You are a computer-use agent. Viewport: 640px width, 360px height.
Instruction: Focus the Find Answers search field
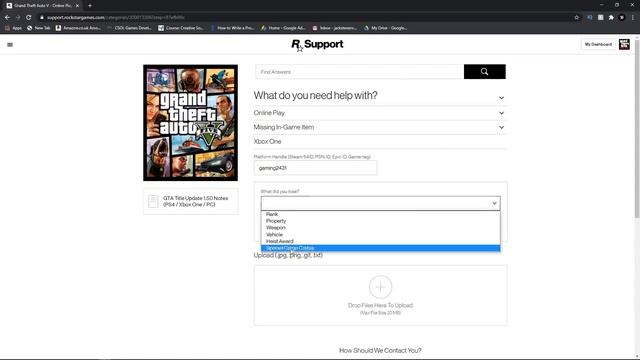tap(360, 72)
